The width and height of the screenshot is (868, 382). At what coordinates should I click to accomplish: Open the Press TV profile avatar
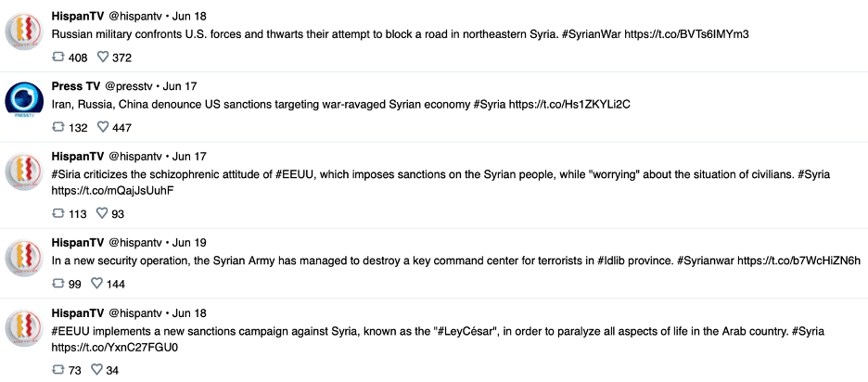[24, 100]
